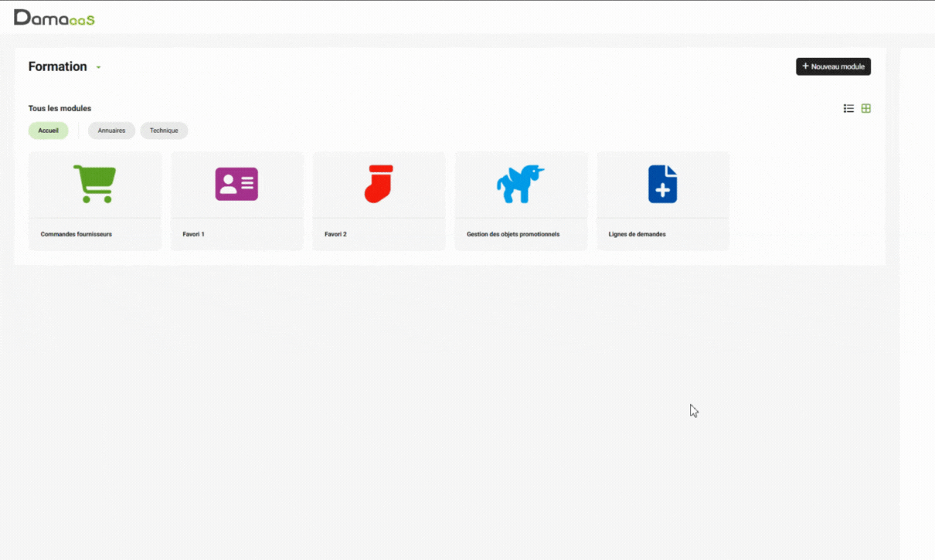Click the Nouveau module button

(x=833, y=66)
